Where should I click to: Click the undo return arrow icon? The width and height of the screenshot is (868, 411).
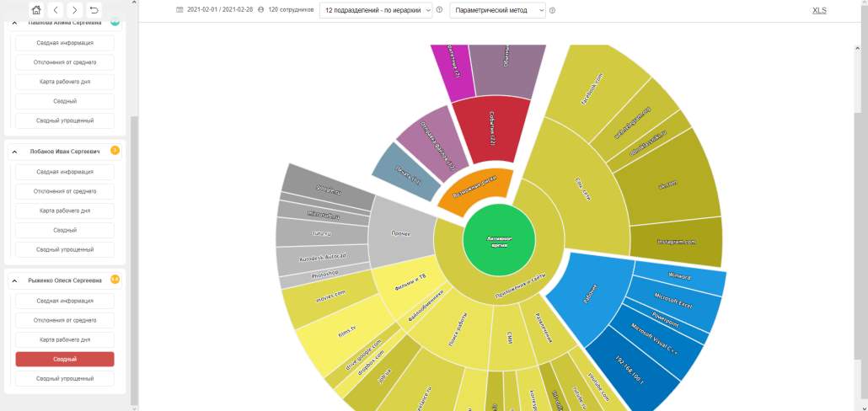(94, 9)
